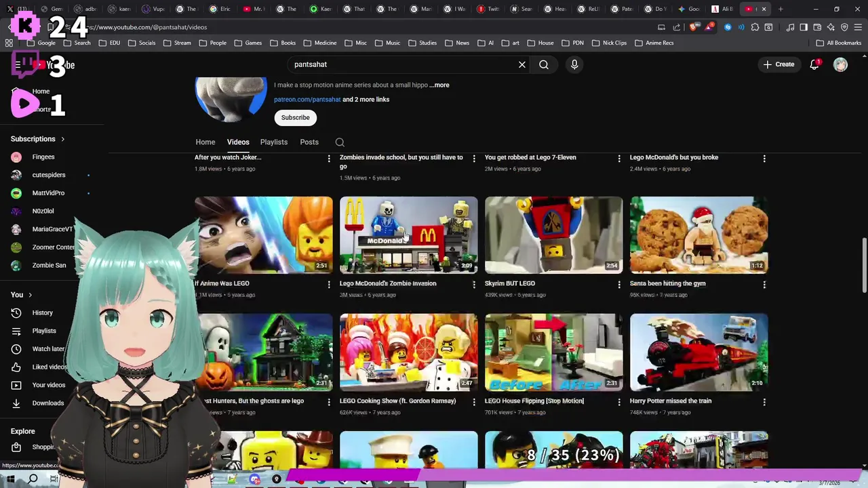Open Fingees subscription channel
The width and height of the screenshot is (868, 488).
43,157
